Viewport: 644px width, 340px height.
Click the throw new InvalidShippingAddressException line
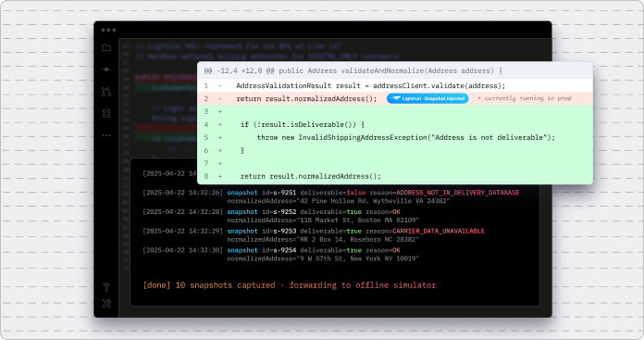406,137
